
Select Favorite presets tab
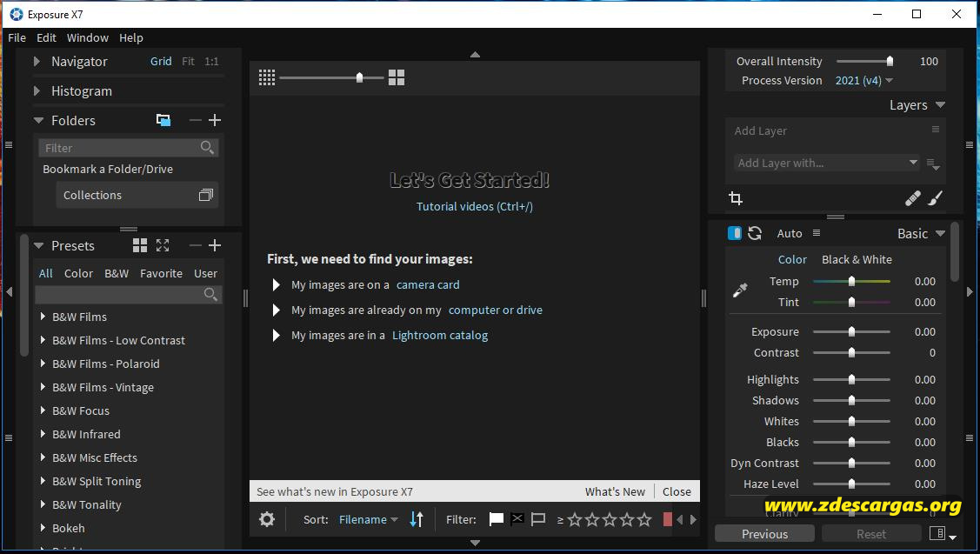point(161,273)
